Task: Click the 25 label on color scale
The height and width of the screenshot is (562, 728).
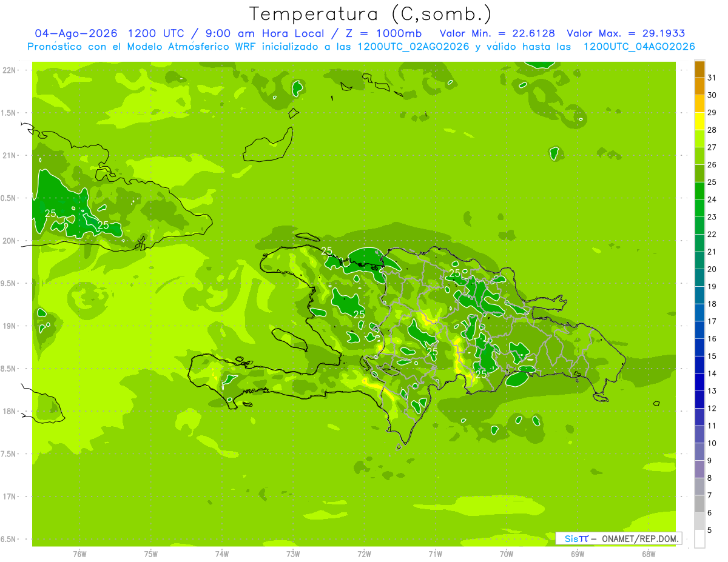Action: coord(712,182)
